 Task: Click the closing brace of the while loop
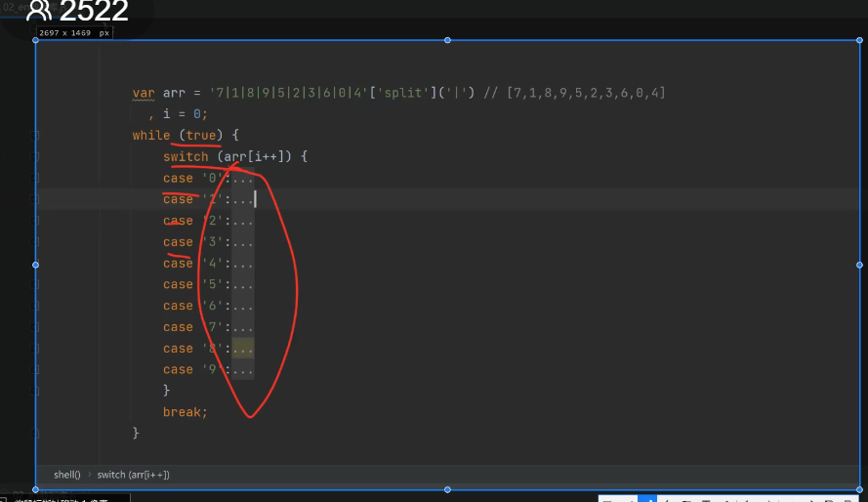pos(136,434)
